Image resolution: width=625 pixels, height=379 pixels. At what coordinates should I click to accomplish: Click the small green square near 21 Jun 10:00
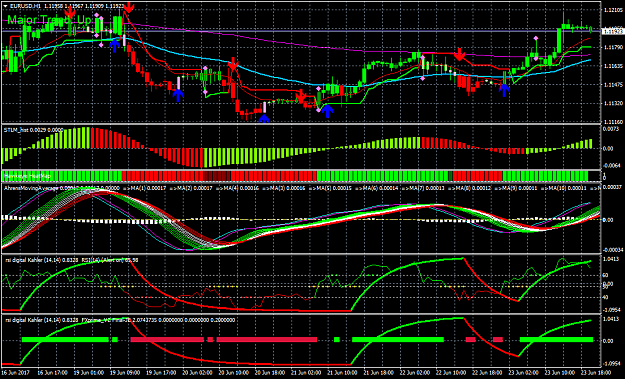click(337, 340)
